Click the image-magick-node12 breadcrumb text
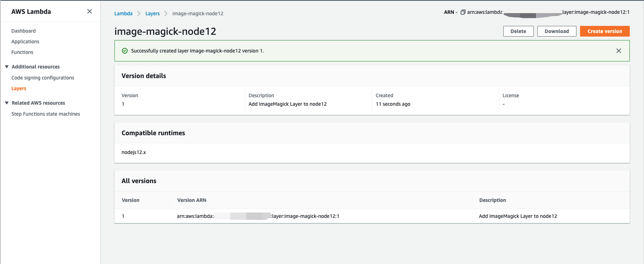 pyautogui.click(x=198, y=13)
